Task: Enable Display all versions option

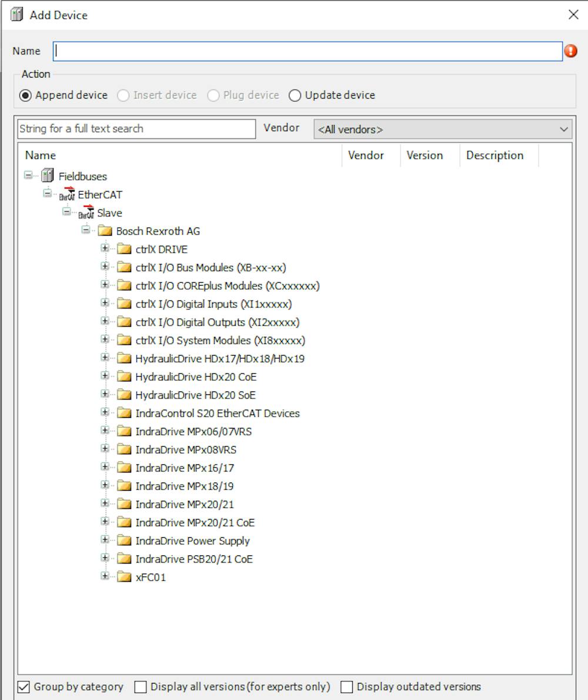Action: (140, 686)
